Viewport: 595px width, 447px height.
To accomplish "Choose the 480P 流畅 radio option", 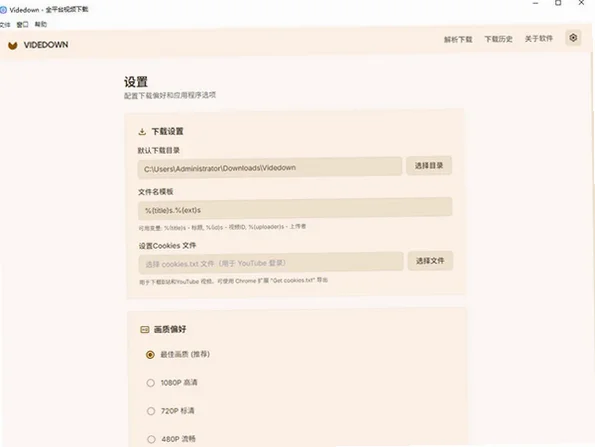I will (x=151, y=439).
